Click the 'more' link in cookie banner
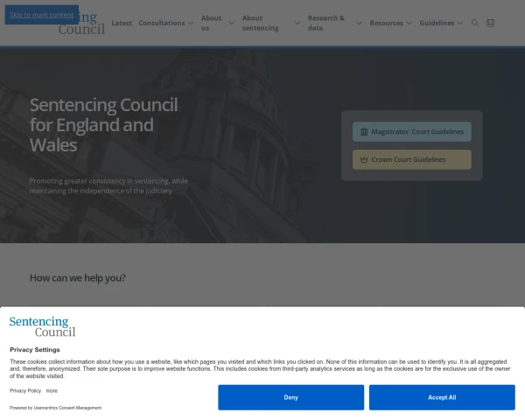This screenshot has width=525, height=420. [52, 391]
